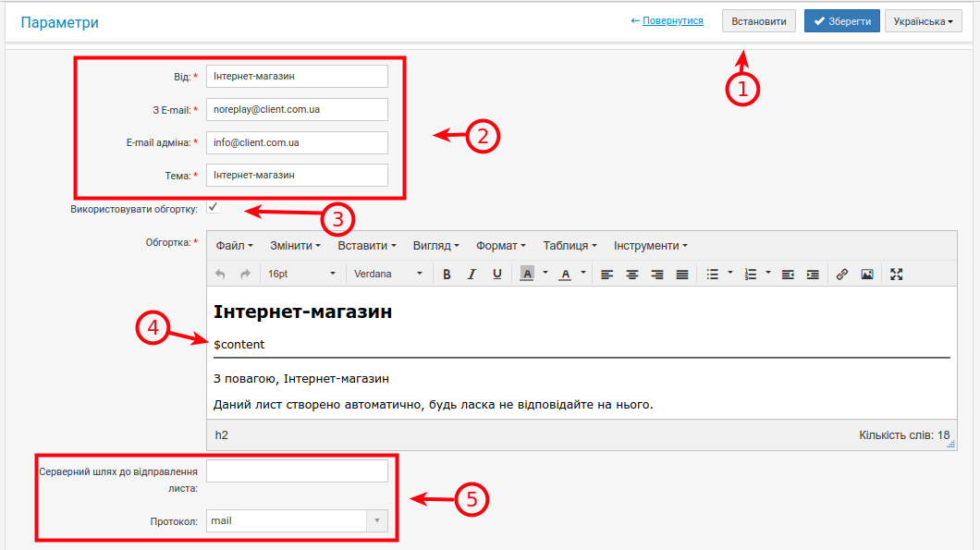Undo the last edit in the editor
The image size is (980, 550).
pyautogui.click(x=220, y=274)
